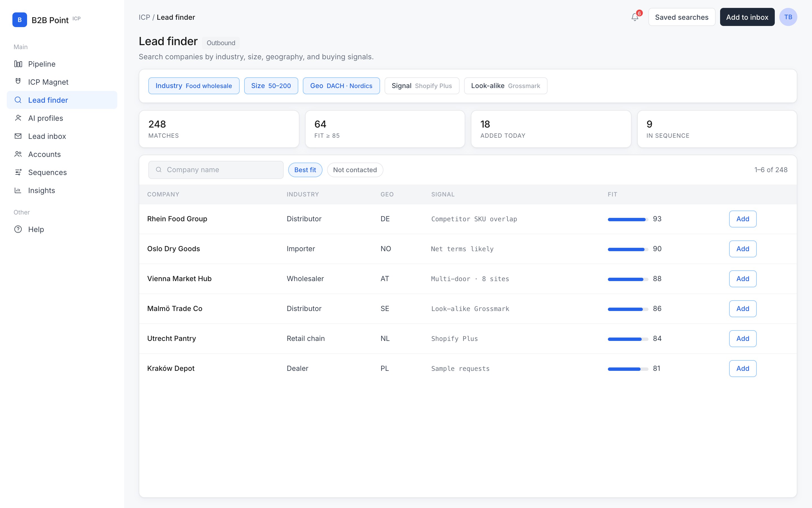Click Malmö Trade Co company name
812x508 pixels.
tap(175, 308)
